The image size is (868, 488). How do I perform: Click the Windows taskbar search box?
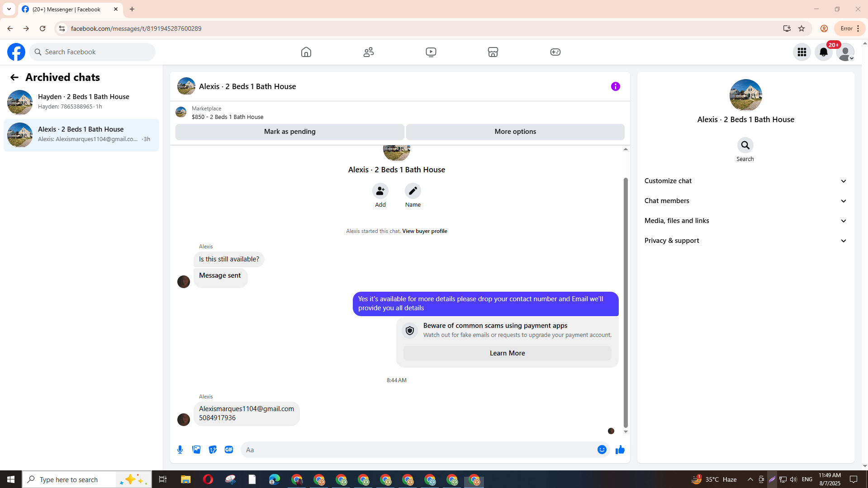87,479
